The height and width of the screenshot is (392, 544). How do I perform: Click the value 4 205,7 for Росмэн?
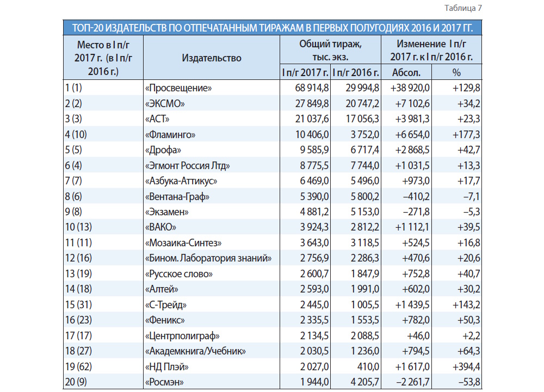coord(364,382)
